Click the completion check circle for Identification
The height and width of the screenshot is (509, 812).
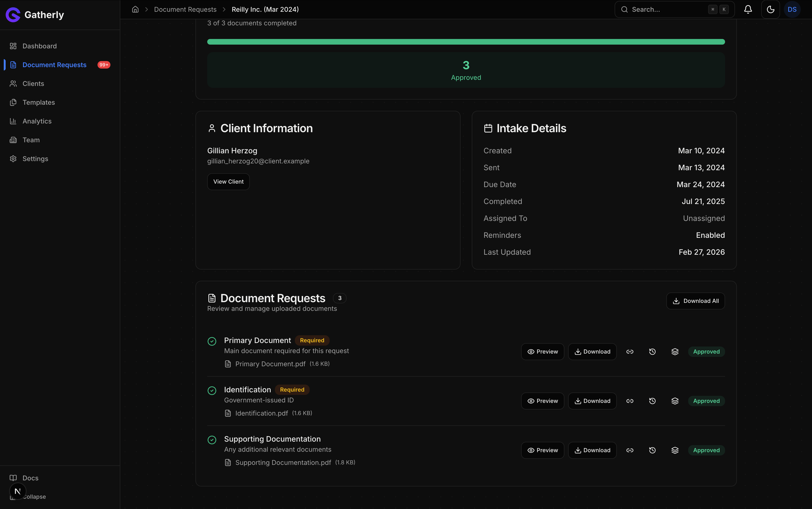pyautogui.click(x=212, y=390)
